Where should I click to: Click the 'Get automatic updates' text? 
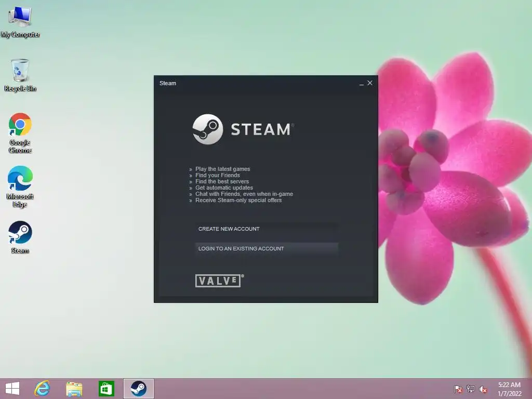pos(224,188)
